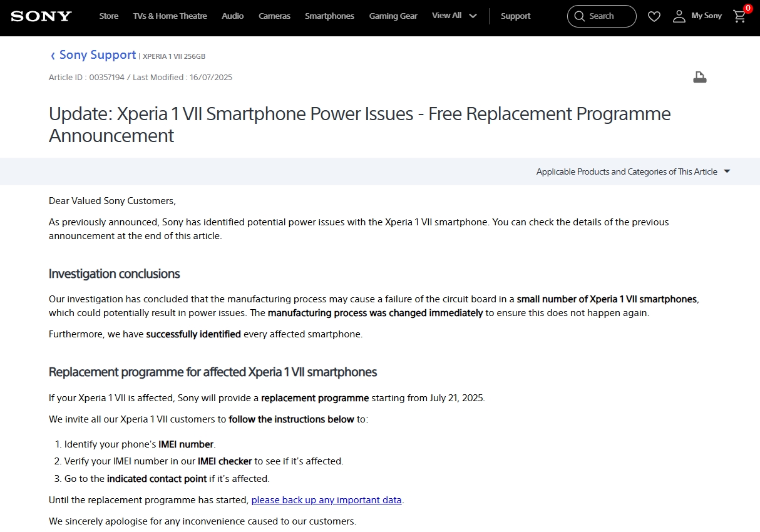The height and width of the screenshot is (532, 760).
Task: Open the Gaming Gear menu
Action: pos(393,16)
